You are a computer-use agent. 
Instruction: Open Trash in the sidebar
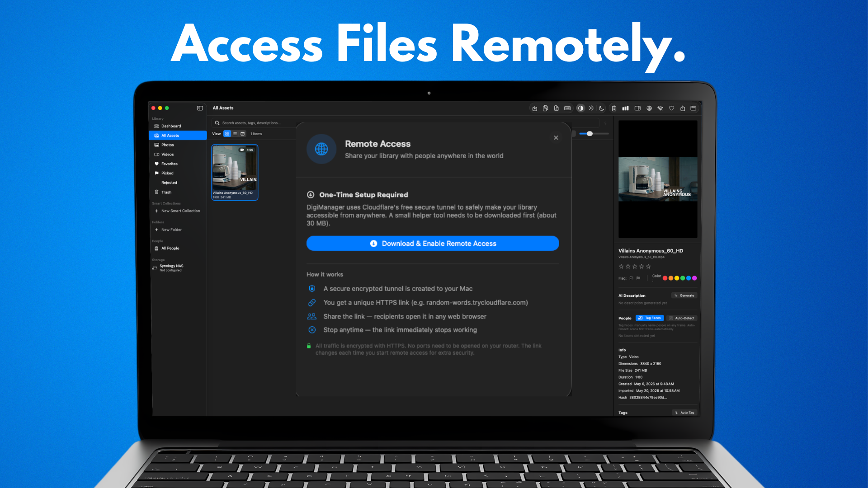coord(178,192)
